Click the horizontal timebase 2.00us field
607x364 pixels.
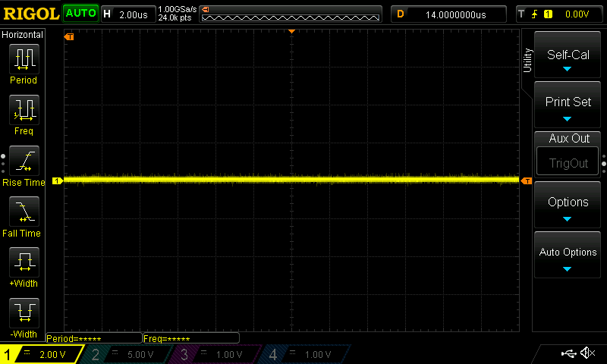coord(128,14)
